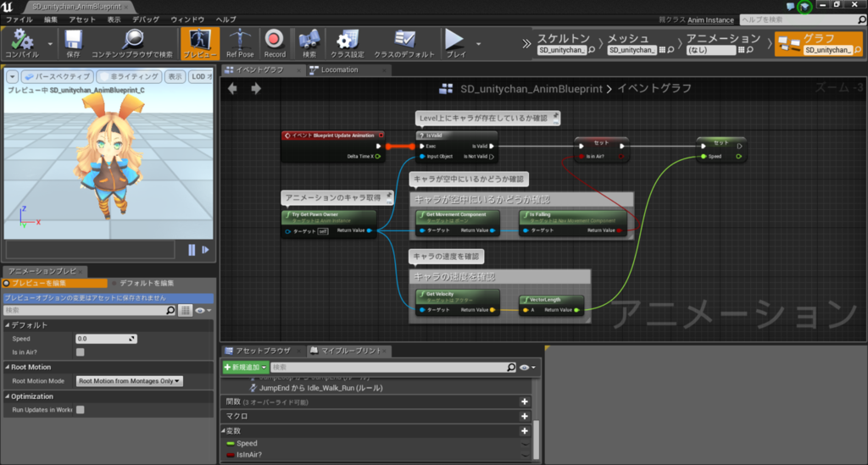Browse to skeleton asset magnifier icon
This screenshot has height=465, width=868.
592,50
